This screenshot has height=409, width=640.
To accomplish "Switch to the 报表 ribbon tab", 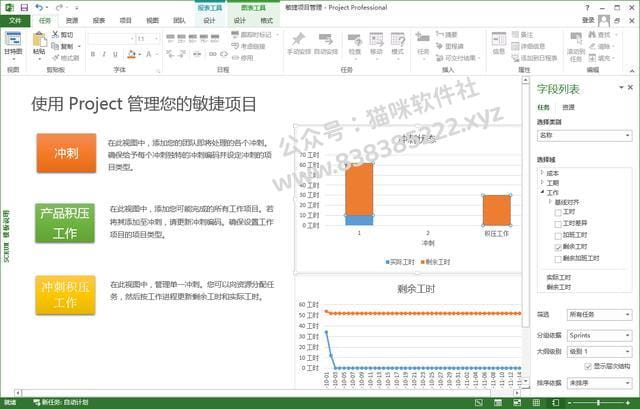I will tap(99, 20).
